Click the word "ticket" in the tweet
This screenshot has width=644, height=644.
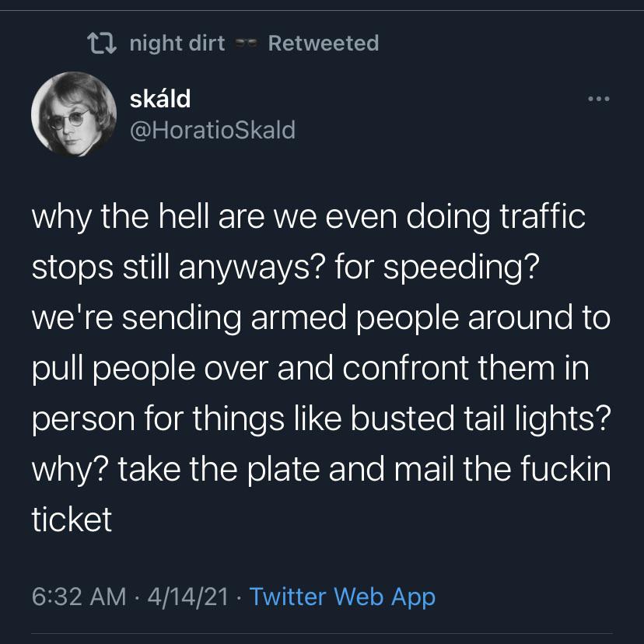point(72,520)
